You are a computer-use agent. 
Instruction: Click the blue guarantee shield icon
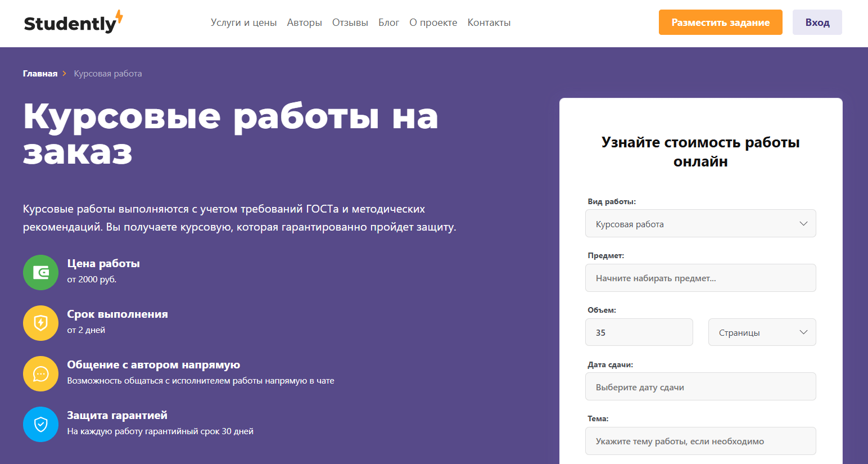click(40, 425)
